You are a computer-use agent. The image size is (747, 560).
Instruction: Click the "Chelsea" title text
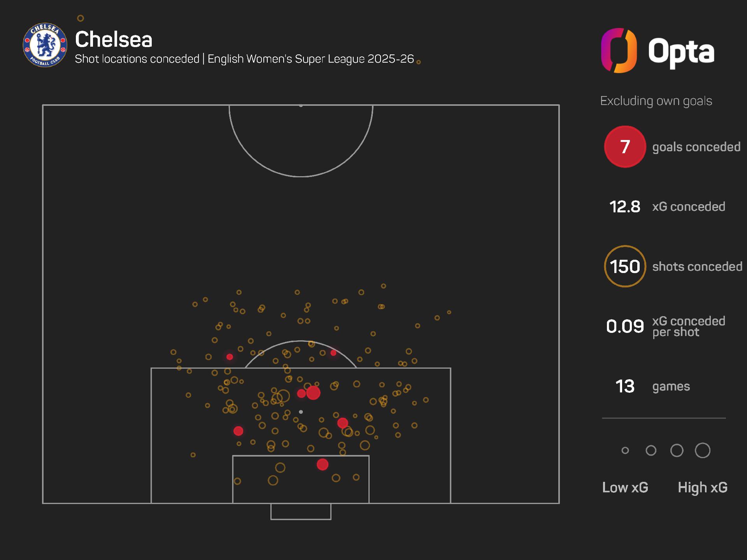click(114, 39)
